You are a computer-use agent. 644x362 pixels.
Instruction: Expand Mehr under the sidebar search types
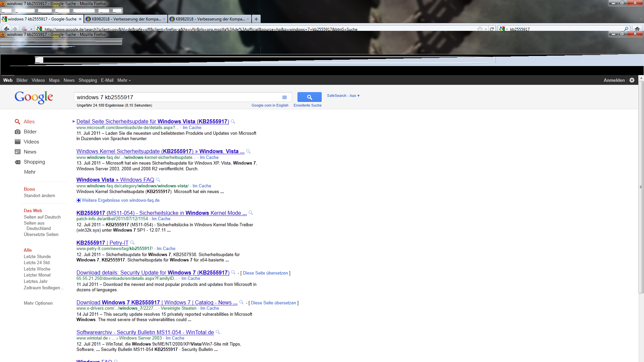click(x=30, y=172)
